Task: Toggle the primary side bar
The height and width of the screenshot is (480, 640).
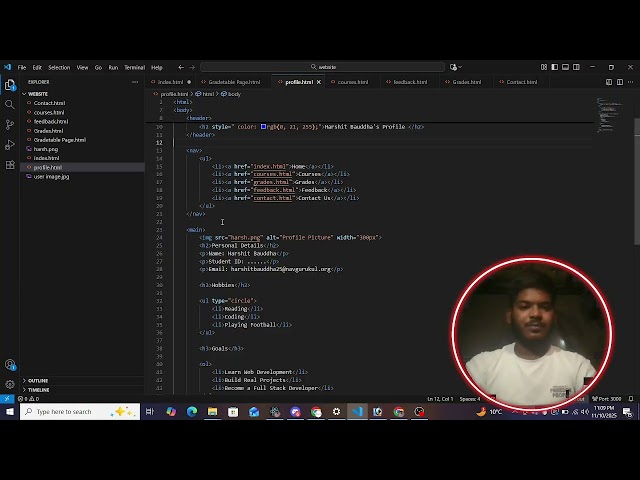Action: click(554, 67)
